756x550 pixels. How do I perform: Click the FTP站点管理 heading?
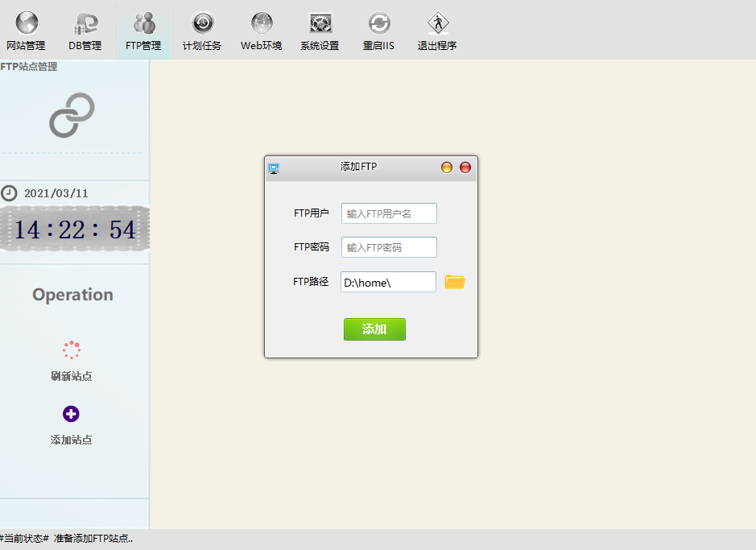(x=29, y=67)
